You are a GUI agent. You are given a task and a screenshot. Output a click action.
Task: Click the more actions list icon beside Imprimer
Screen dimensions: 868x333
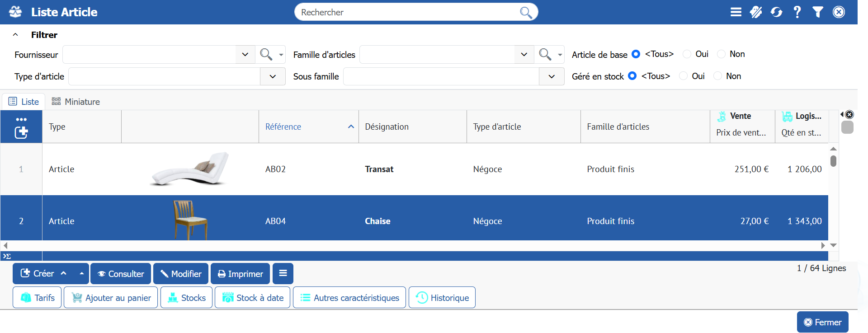tap(283, 273)
